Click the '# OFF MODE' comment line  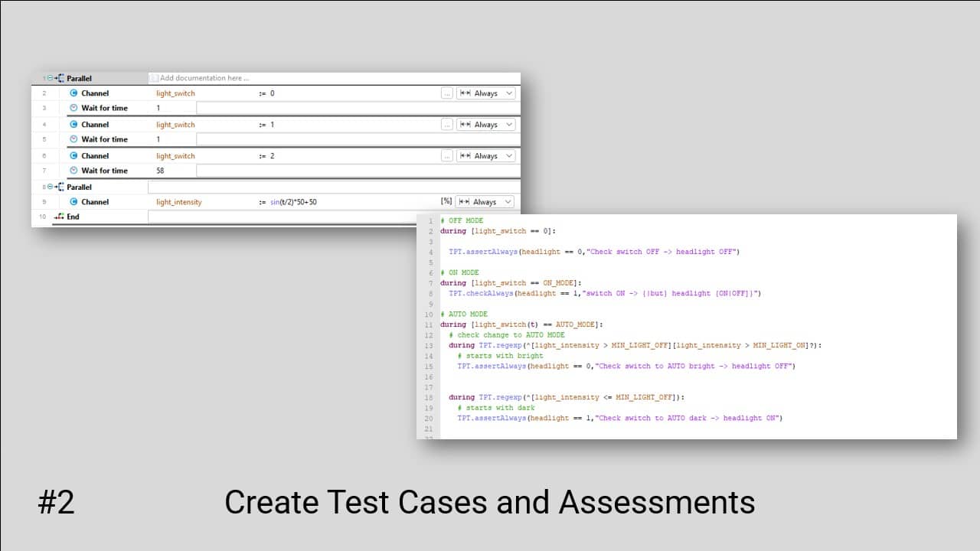(462, 220)
